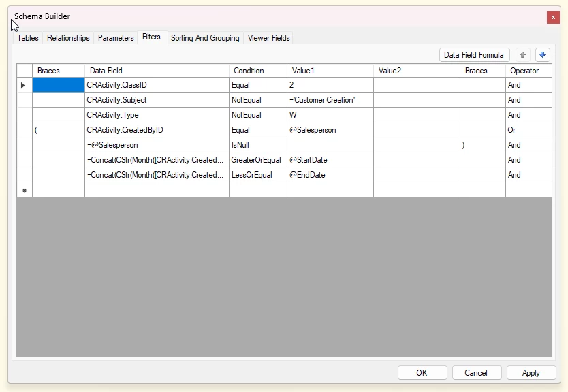Switch to Viewer Fields tab

269,38
